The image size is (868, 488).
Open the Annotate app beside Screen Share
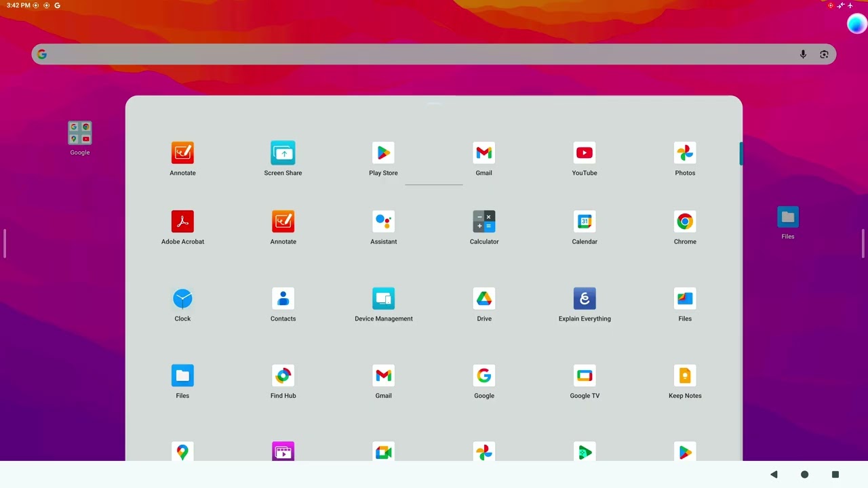182,153
